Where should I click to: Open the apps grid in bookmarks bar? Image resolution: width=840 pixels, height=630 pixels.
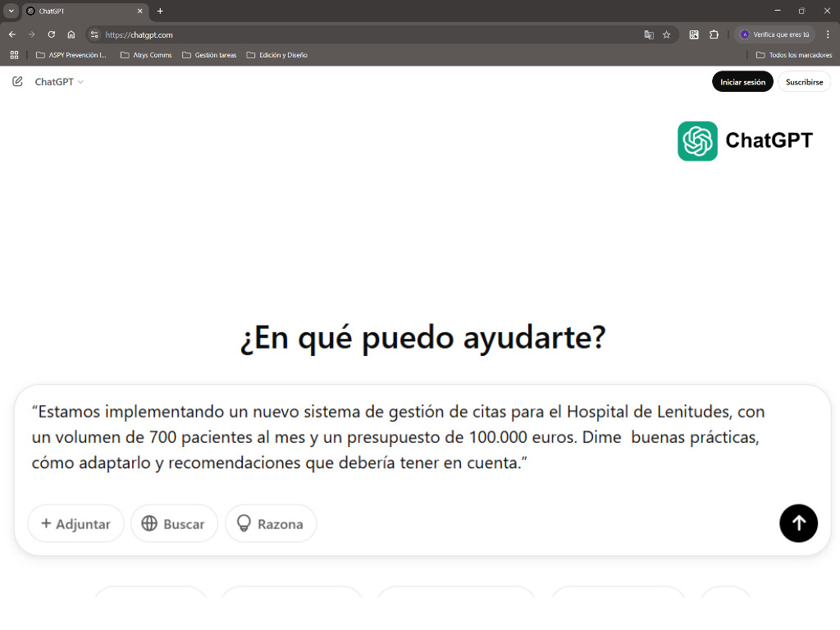click(15, 55)
